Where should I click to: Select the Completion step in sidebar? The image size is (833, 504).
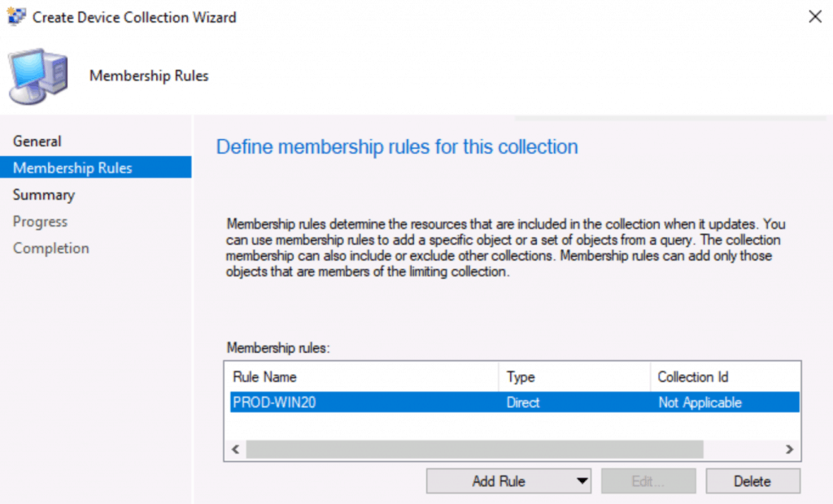click(x=51, y=248)
